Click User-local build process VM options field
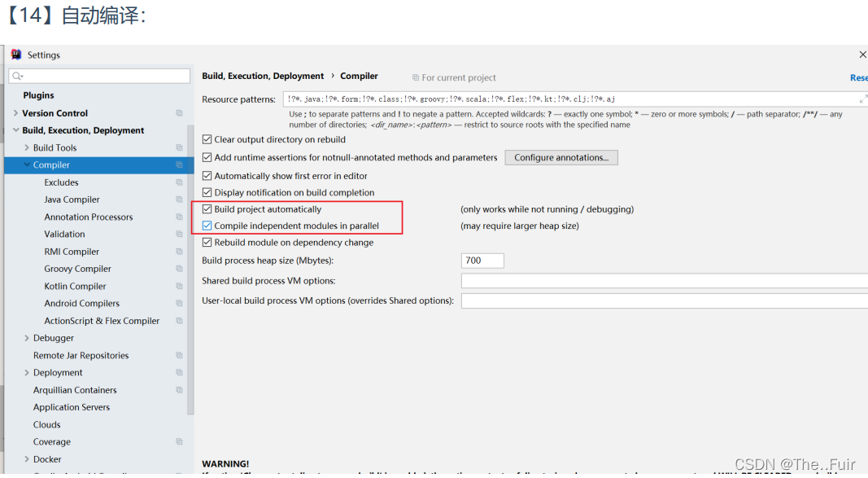868x478 pixels. [x=665, y=300]
